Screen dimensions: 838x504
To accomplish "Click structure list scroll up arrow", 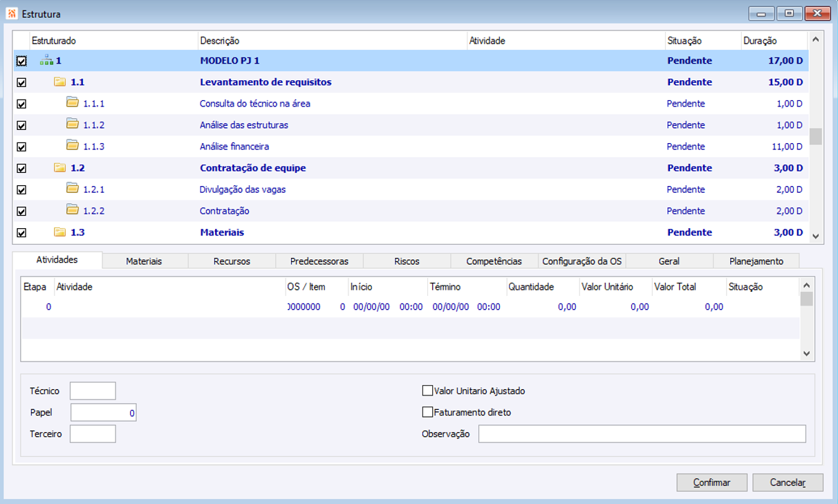I will (x=816, y=40).
